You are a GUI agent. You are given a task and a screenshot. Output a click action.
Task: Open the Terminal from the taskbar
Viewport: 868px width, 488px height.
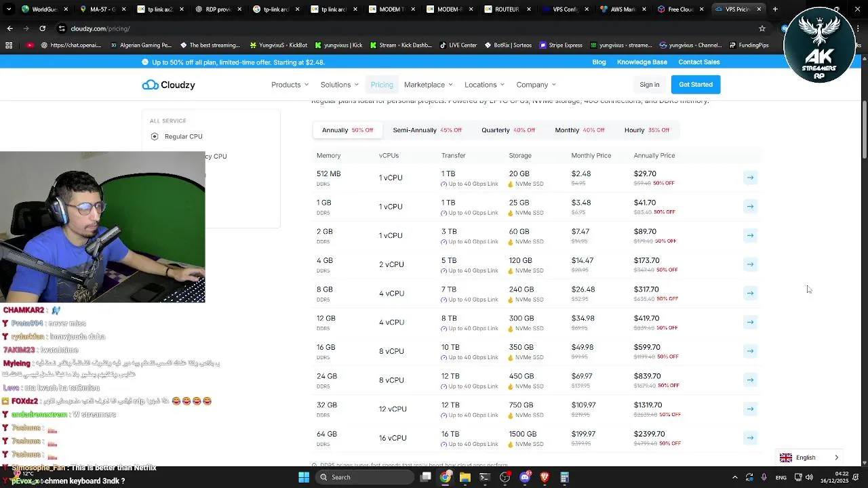(x=485, y=477)
